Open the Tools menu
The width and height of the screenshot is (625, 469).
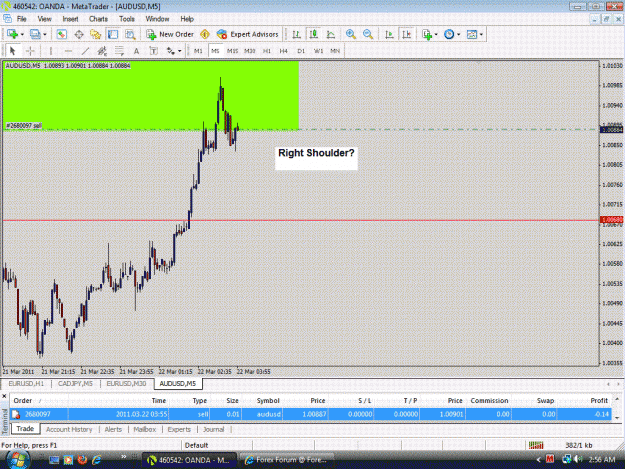click(x=127, y=19)
